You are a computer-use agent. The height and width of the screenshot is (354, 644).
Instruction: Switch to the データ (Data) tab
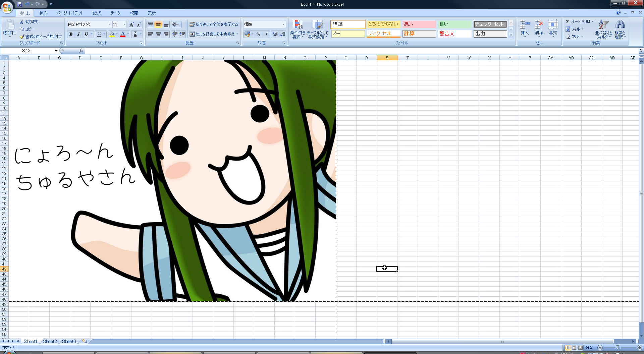click(x=115, y=13)
